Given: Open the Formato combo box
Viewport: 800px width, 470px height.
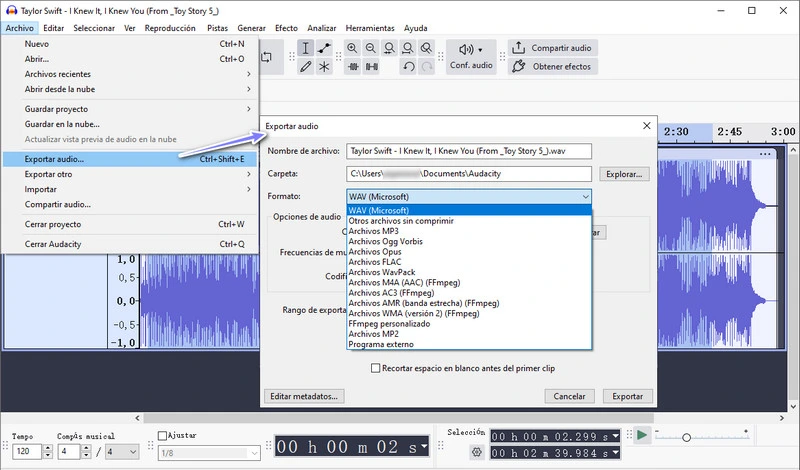Looking at the screenshot, I should 469,196.
